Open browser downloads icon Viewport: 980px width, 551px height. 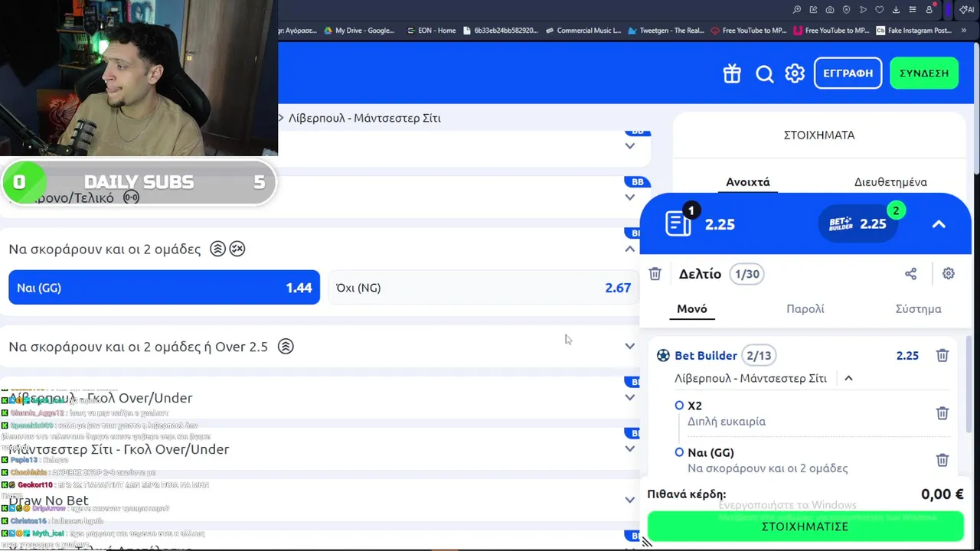pyautogui.click(x=896, y=10)
